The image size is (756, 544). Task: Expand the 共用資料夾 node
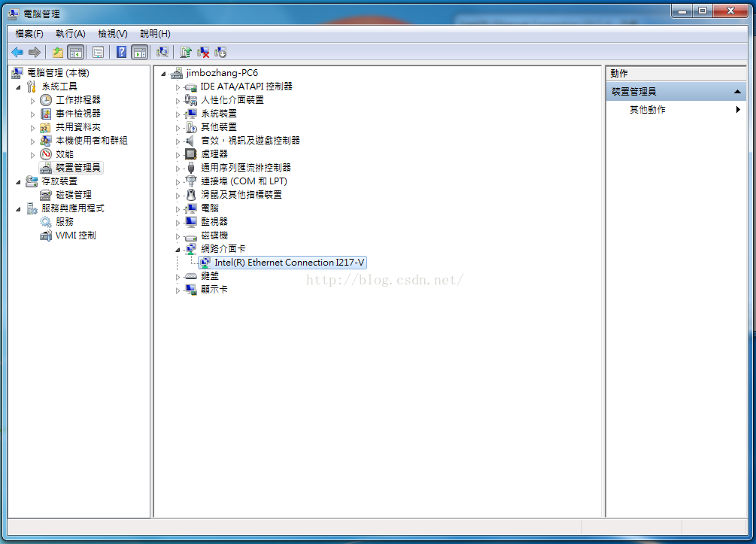(32, 128)
